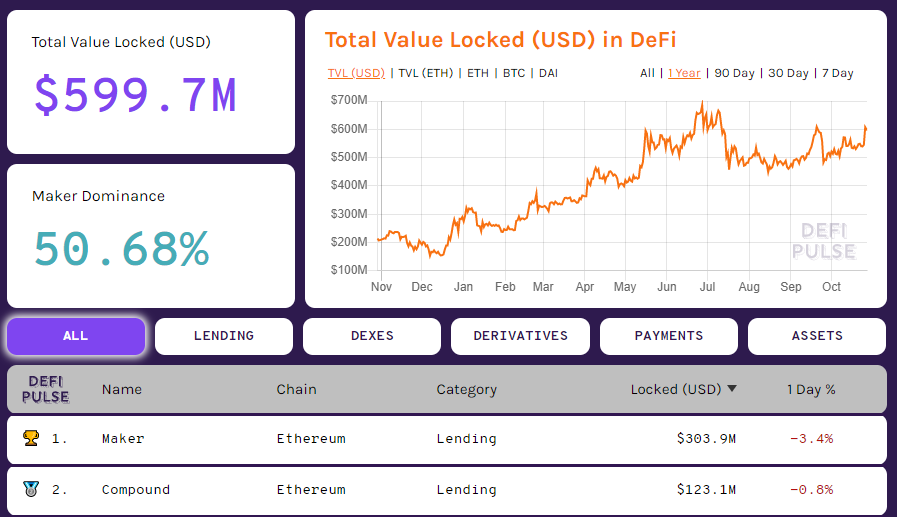Select the 30 Day time range

pos(788,73)
